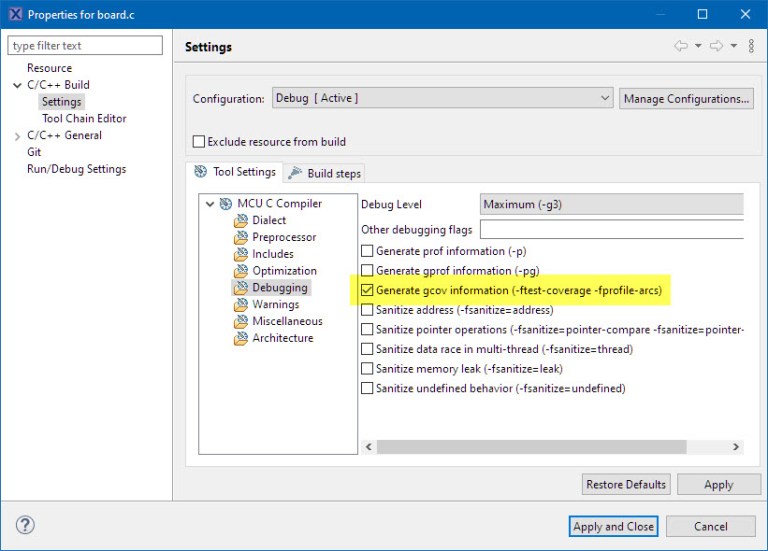The image size is (768, 551).
Task: Expand the C/C++ General tree node
Action: (x=17, y=136)
